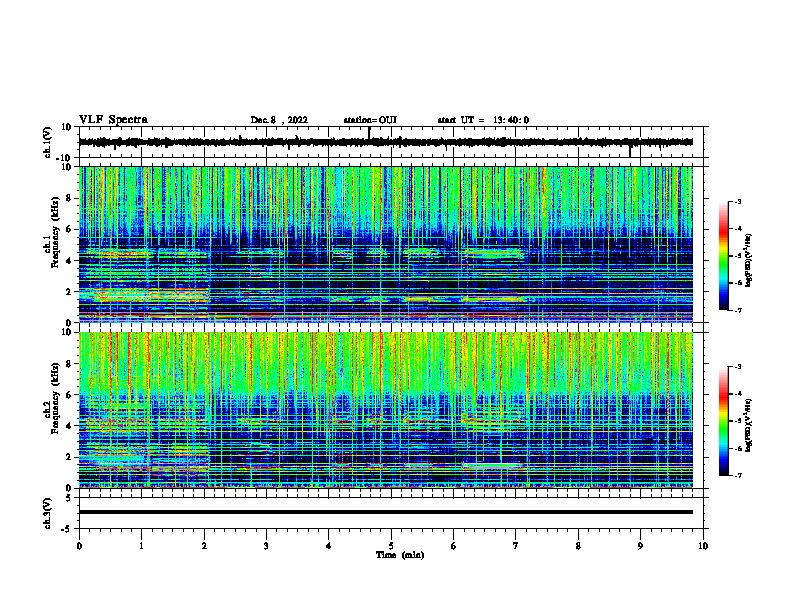
Task: Click time axis tick label 3
Action: (266, 546)
